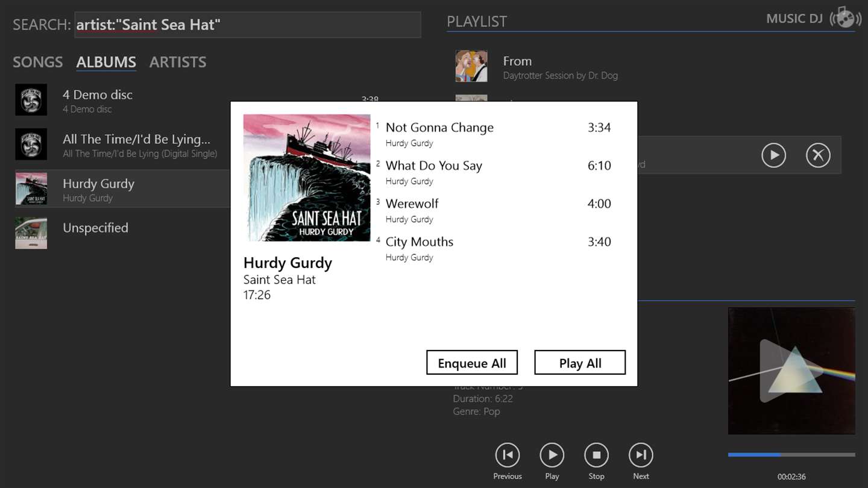Screen dimensions: 868x488
Task: Play the highlighted playlist item
Action: [x=774, y=155]
